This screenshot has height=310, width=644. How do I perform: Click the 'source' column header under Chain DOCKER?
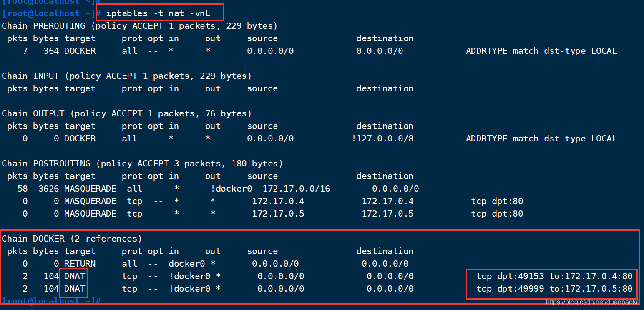262,251
